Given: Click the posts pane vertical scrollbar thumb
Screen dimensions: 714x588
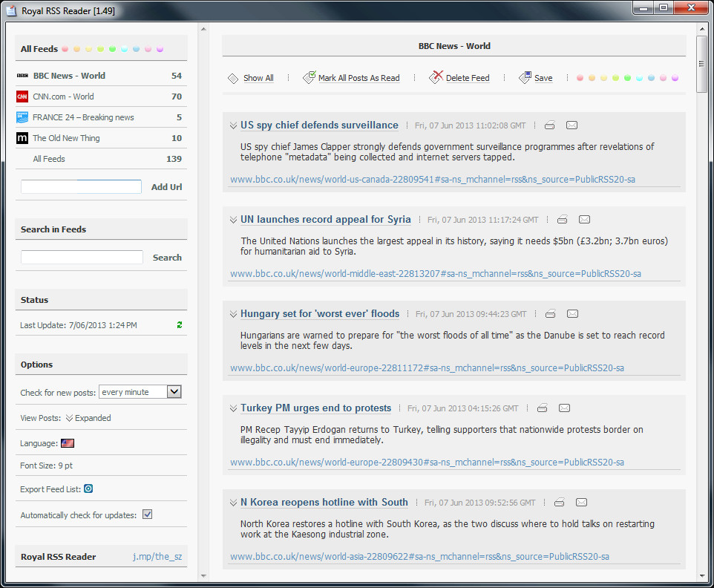Looking at the screenshot, I should [701, 65].
